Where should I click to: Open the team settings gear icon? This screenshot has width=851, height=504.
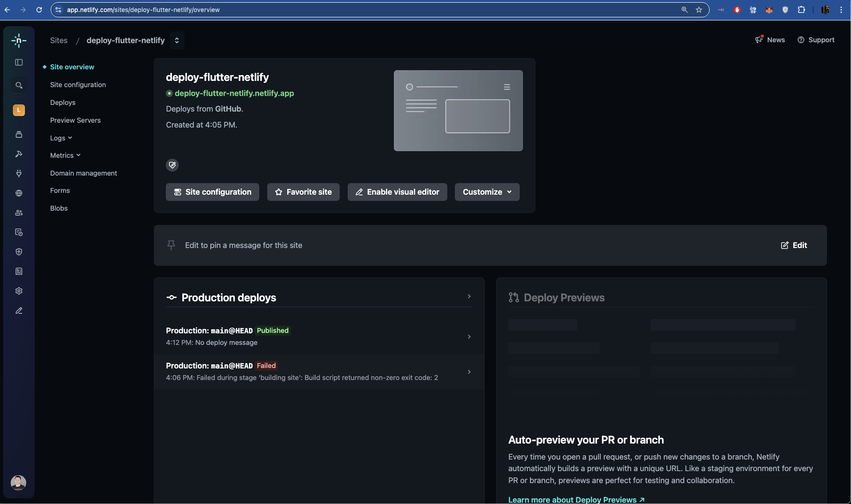(x=19, y=291)
